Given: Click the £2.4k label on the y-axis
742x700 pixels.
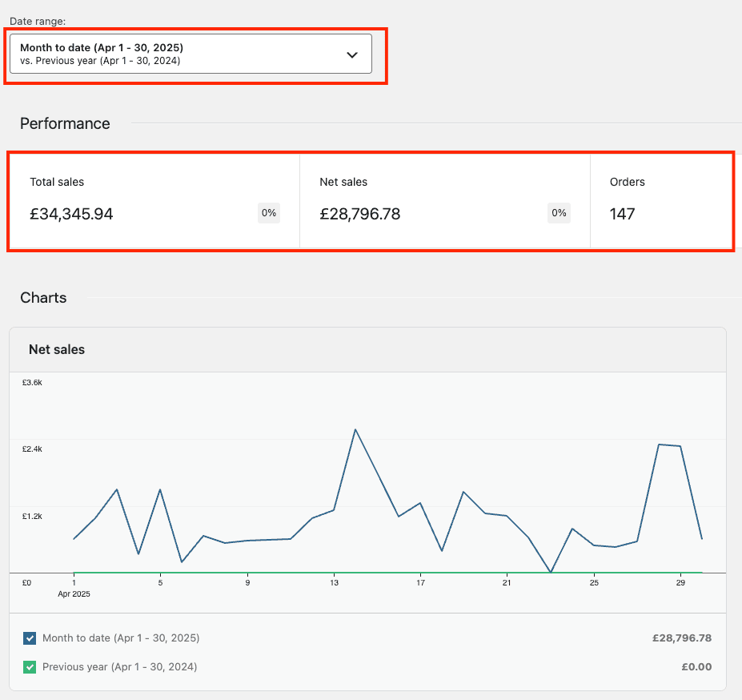Looking at the screenshot, I should pyautogui.click(x=32, y=449).
